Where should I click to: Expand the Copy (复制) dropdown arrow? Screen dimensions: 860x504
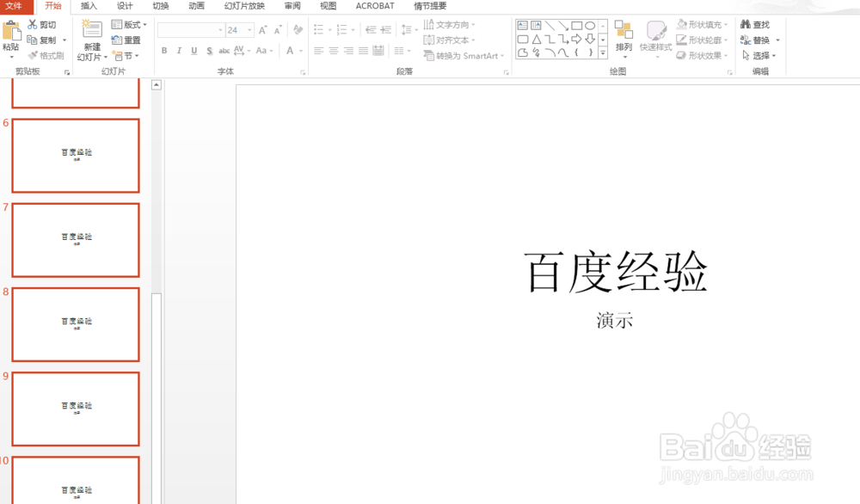64,40
